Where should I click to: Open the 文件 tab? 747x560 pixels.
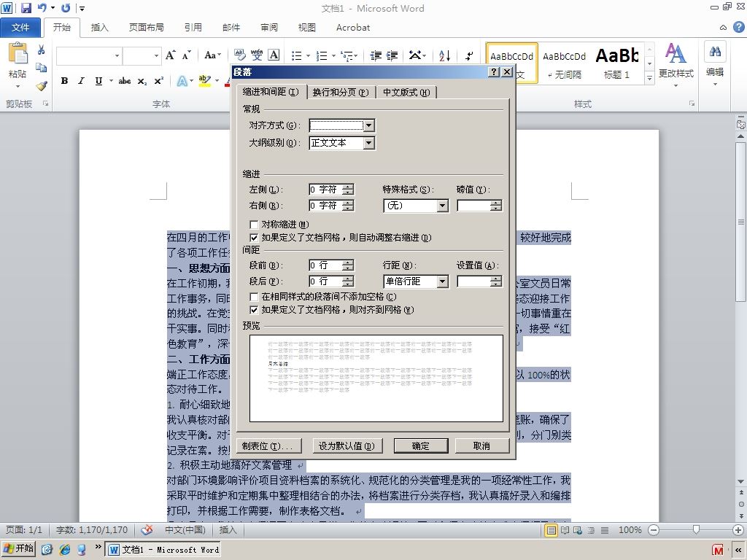pos(20,28)
